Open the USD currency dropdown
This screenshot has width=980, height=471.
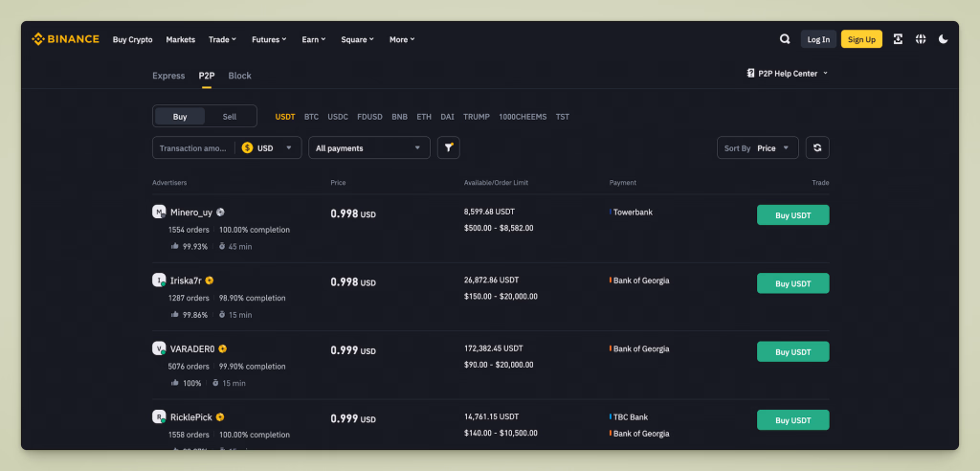coord(268,148)
